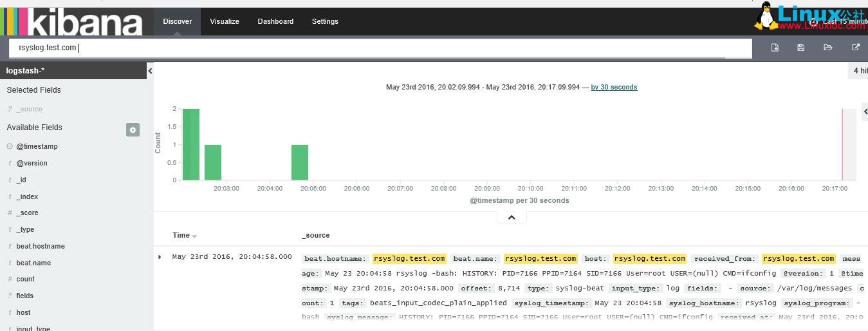Click the Share Search external link icon

click(855, 48)
